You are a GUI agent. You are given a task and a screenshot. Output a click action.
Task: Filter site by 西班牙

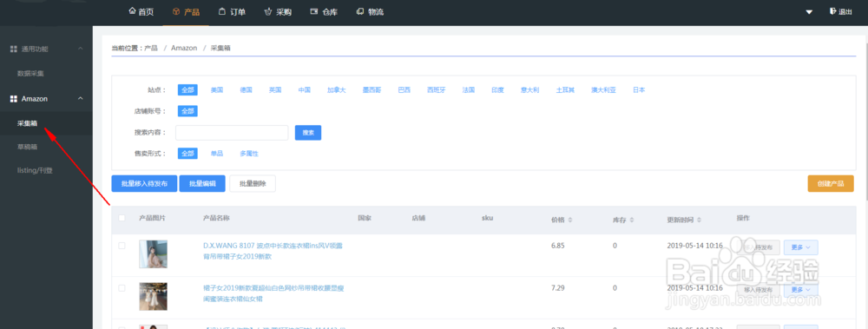[x=437, y=89]
